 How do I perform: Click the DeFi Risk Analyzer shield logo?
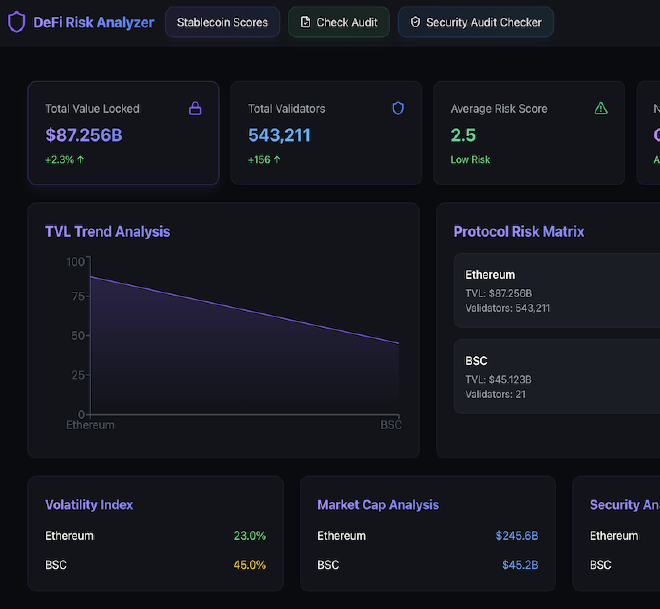[16, 22]
